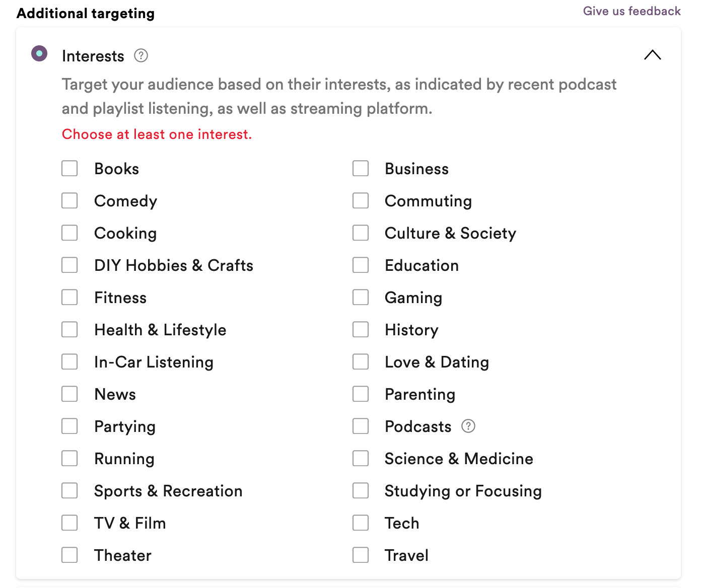Enable the Books interest checkbox

69,168
